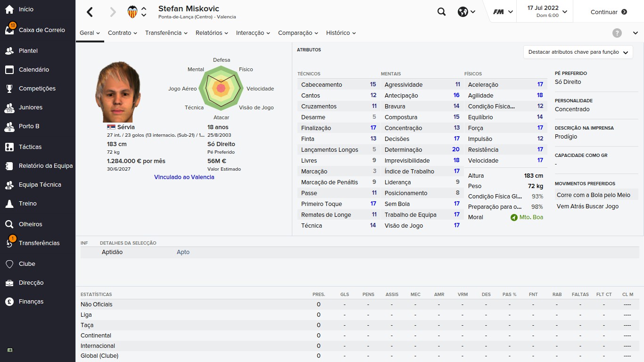Click the player's face portrait
This screenshot has width=644, height=362.
tap(118, 92)
